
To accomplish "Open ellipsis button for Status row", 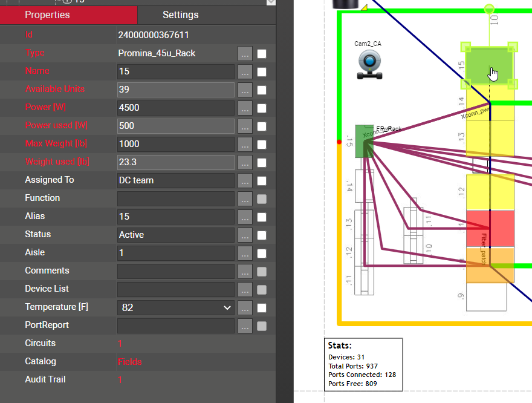I will [x=245, y=235].
